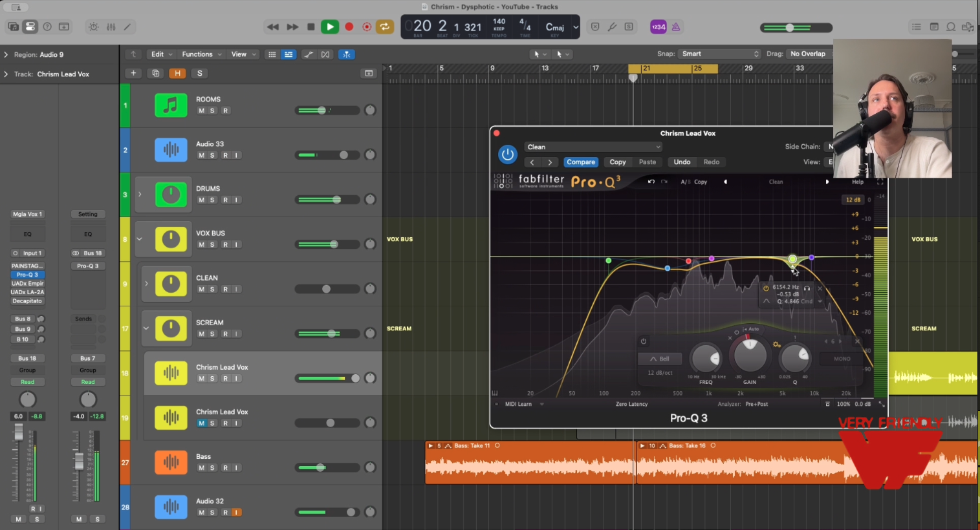Open the Cmaj key dropdown
The image size is (980, 530).
tap(561, 27)
